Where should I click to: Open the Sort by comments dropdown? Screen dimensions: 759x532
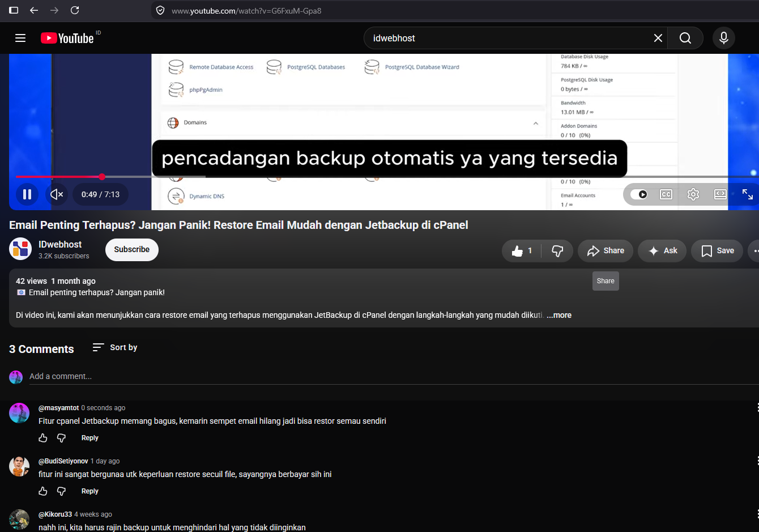tap(115, 347)
